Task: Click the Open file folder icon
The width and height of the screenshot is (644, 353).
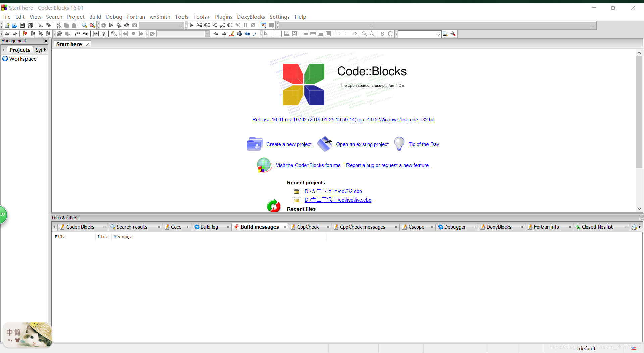Action: (14, 25)
